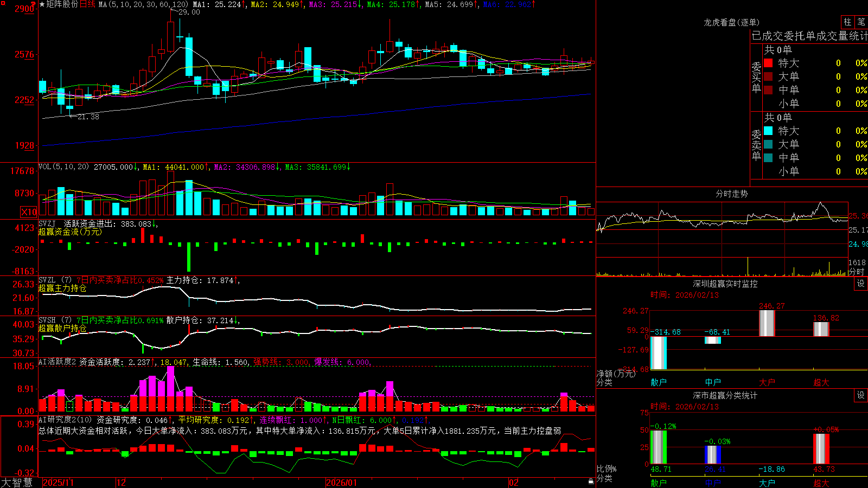The width and height of the screenshot is (868, 488).
Task: Open the 日线 period selector
Action: click(87, 4)
